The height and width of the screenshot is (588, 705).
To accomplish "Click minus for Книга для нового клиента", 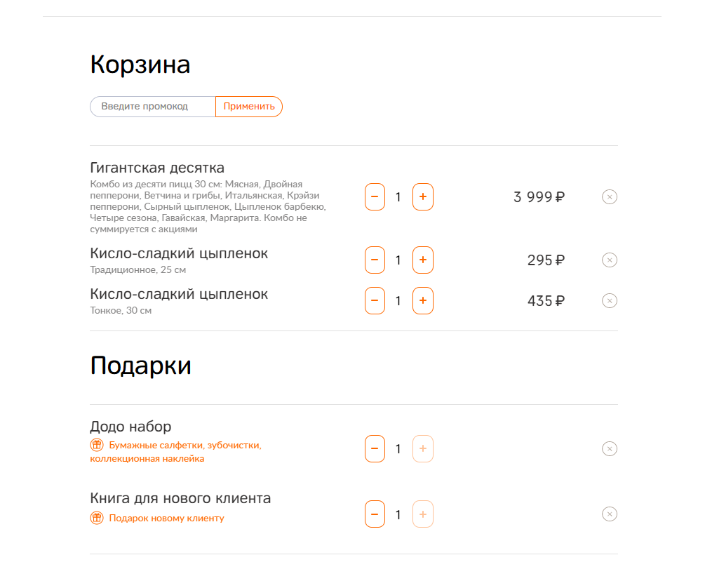I will pos(375,514).
